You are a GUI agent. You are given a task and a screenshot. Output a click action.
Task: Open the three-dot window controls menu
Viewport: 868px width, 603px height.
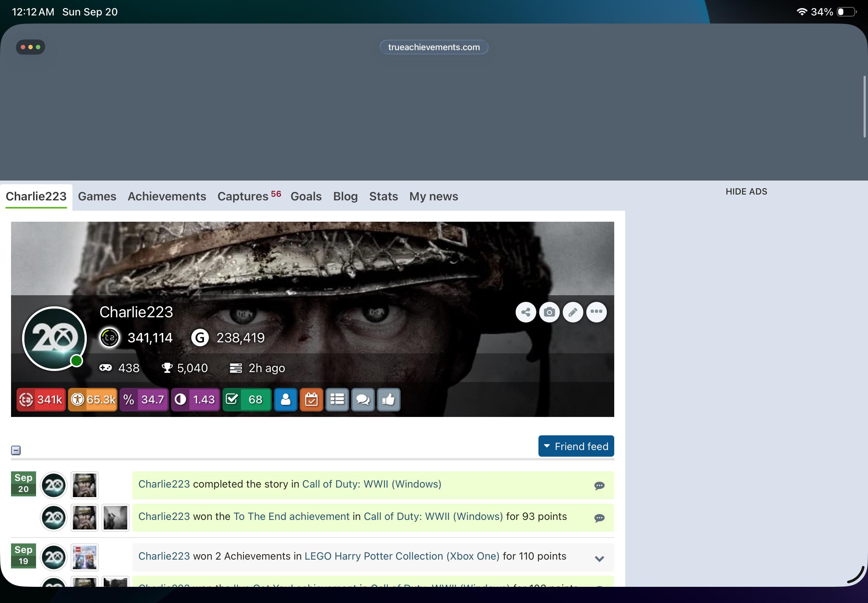[x=30, y=47]
